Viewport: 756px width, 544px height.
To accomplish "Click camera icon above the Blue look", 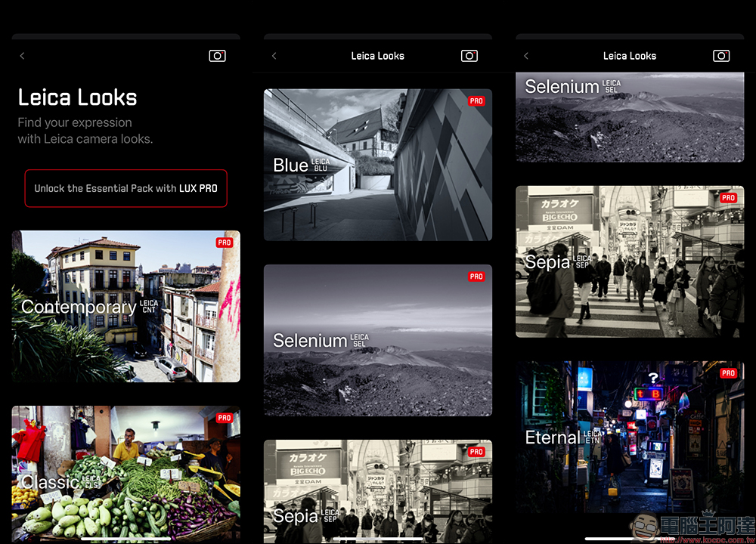I will click(469, 56).
